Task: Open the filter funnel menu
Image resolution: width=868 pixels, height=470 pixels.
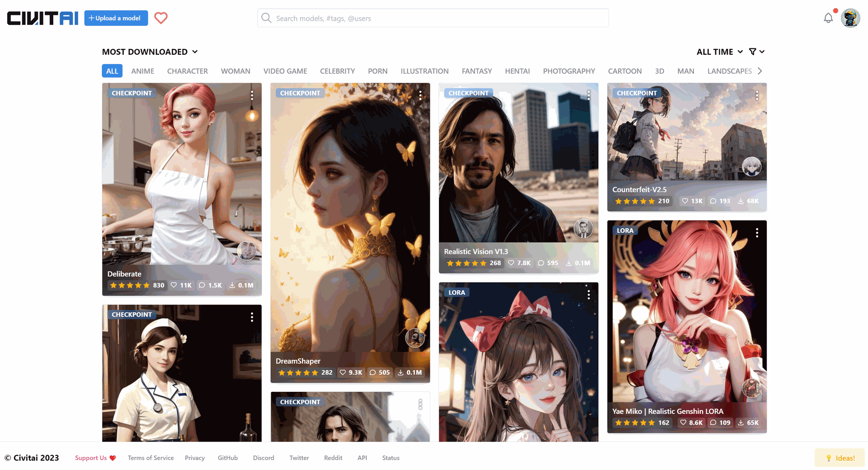Action: click(x=757, y=52)
